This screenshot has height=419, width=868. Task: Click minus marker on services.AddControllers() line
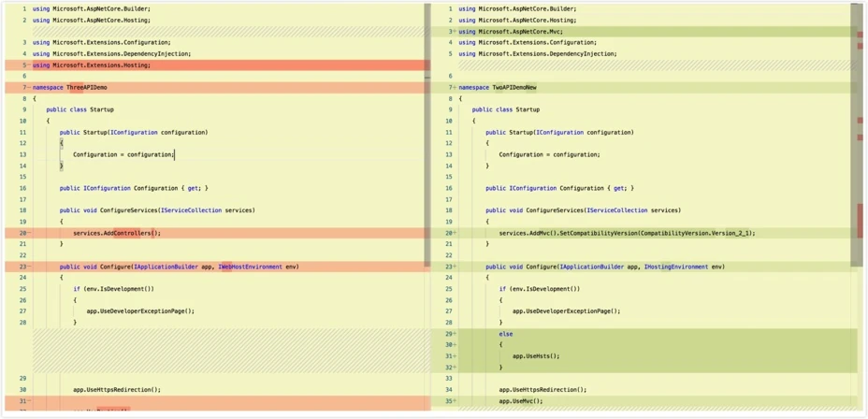coord(28,233)
